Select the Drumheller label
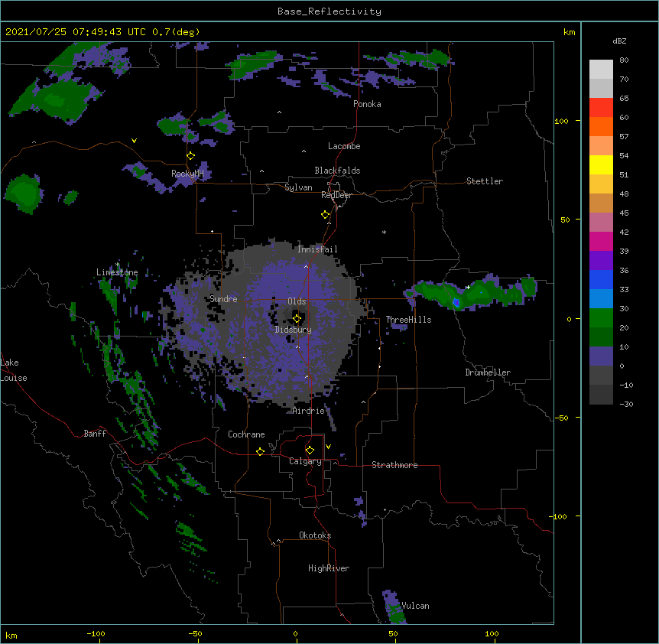The width and height of the screenshot is (659, 644). point(488,372)
